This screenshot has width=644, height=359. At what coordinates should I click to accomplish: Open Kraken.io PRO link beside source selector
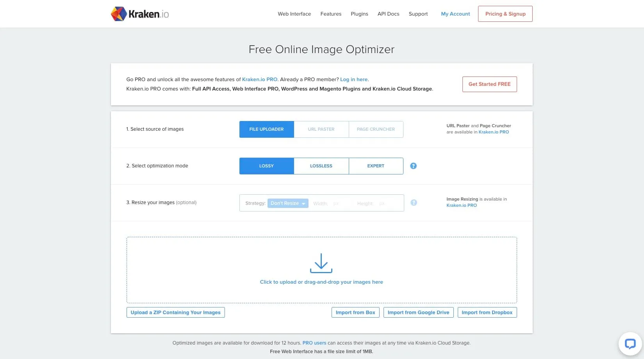tap(494, 132)
